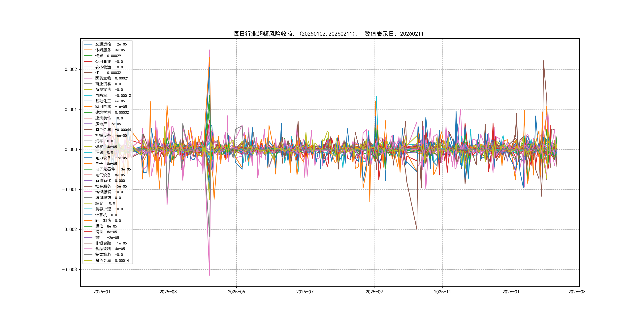This screenshot has width=644, height=322.
Task: Click the chart title text
Action: [328, 34]
